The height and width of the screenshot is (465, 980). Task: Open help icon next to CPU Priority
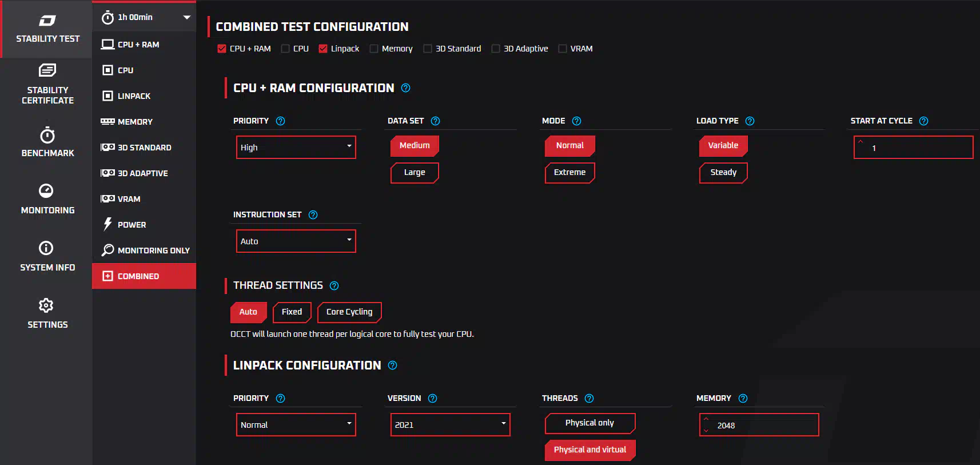tap(280, 121)
